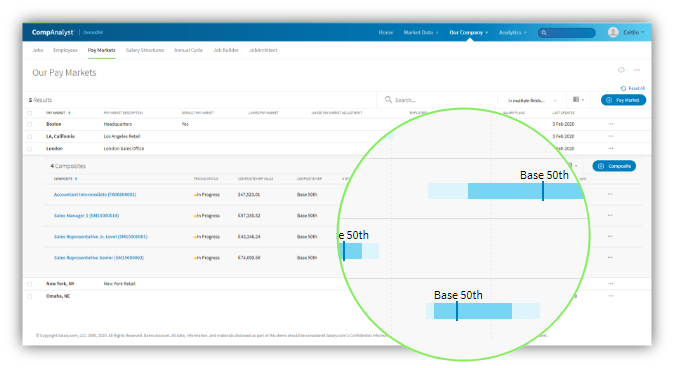
Task: Open the Market Data dropdown menu
Action: [421, 32]
